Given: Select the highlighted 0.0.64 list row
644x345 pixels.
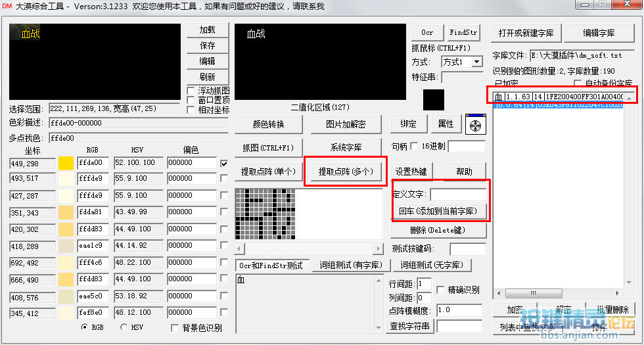Looking at the screenshot, I should click(559, 105).
